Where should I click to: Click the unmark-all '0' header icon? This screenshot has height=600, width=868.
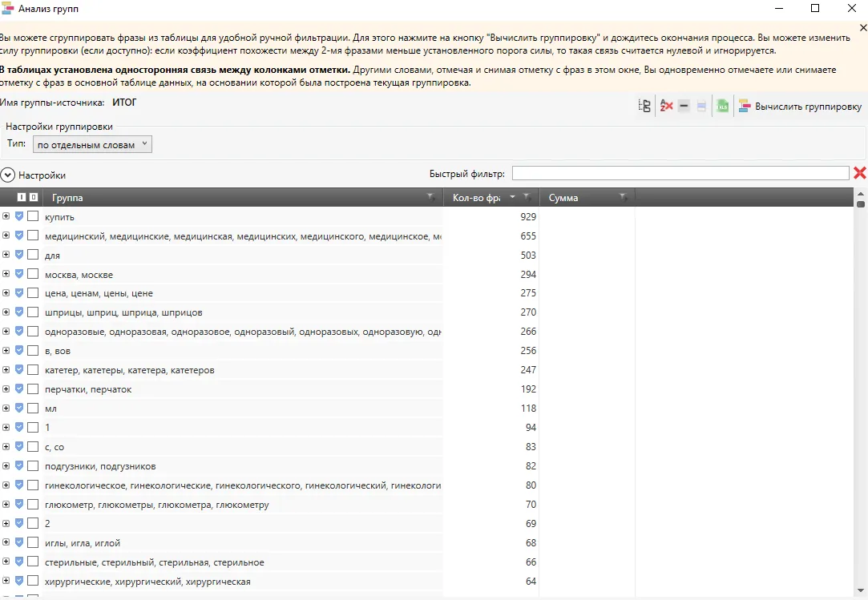(x=33, y=197)
